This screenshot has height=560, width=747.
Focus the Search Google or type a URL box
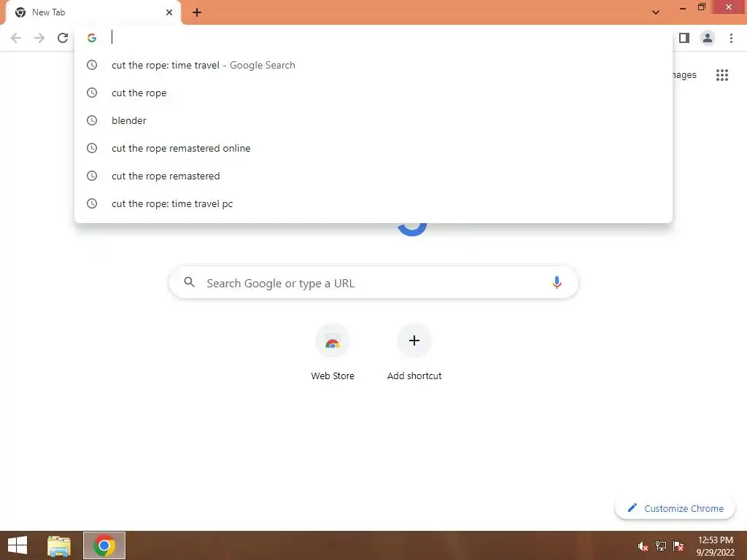click(x=373, y=283)
